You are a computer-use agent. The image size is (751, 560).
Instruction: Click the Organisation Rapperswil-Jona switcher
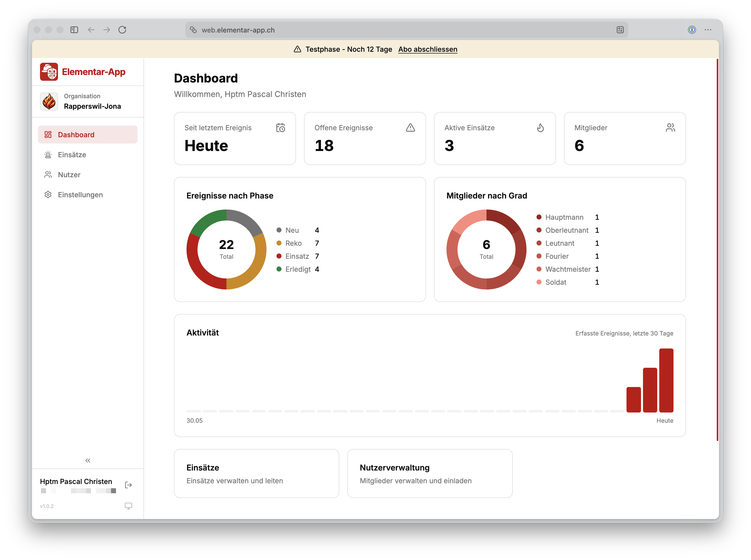coord(88,101)
